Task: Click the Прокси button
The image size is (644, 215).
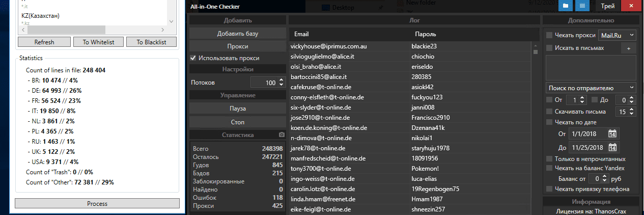Action: pos(237,46)
